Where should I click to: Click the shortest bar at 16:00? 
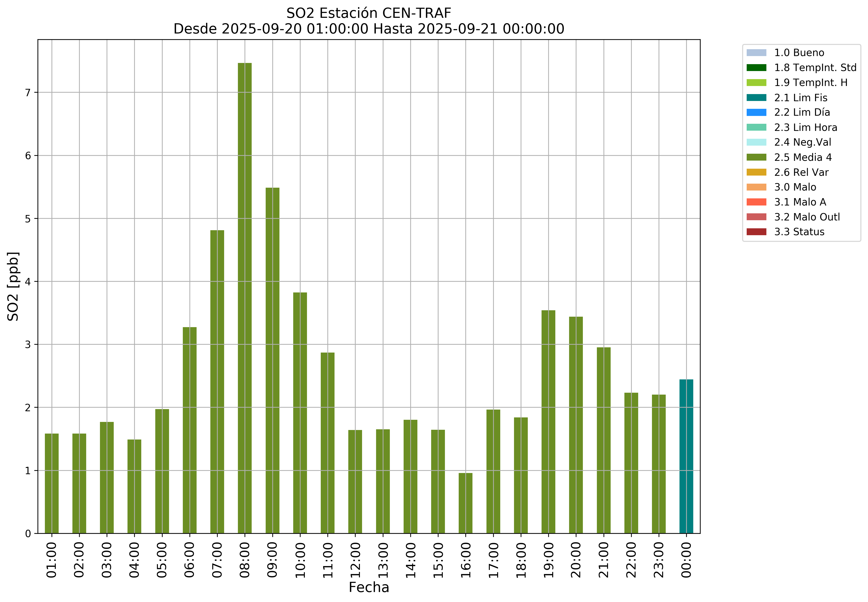click(x=466, y=503)
